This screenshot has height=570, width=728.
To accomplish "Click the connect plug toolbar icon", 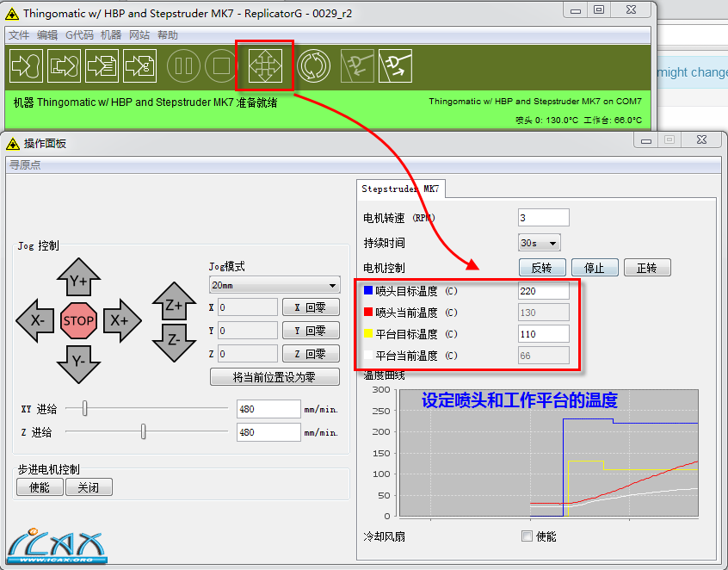I will 357,66.
